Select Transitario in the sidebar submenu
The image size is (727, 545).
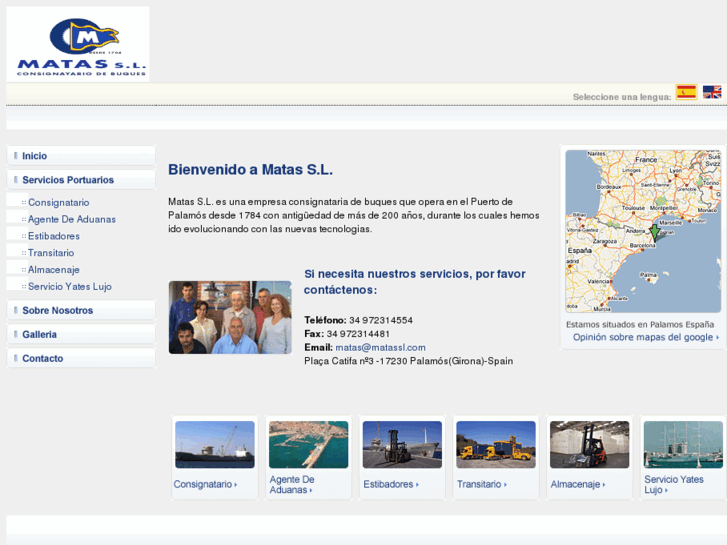pos(51,253)
